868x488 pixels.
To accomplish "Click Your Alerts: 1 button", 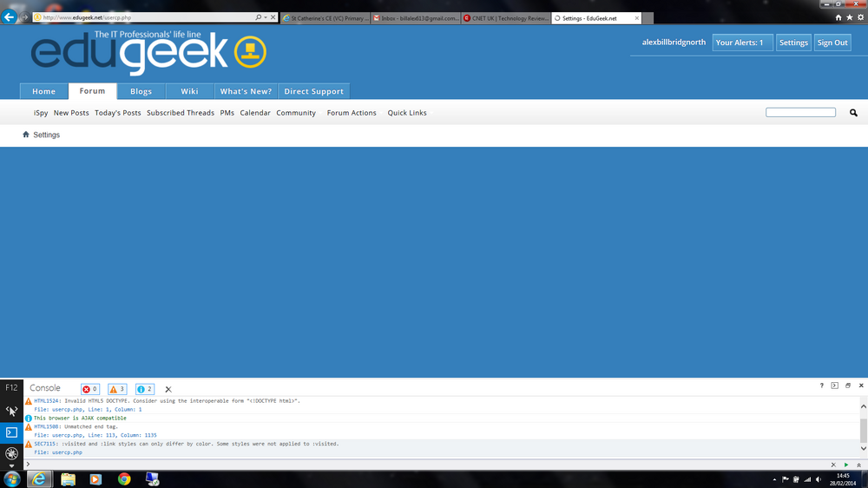I will (x=742, y=43).
